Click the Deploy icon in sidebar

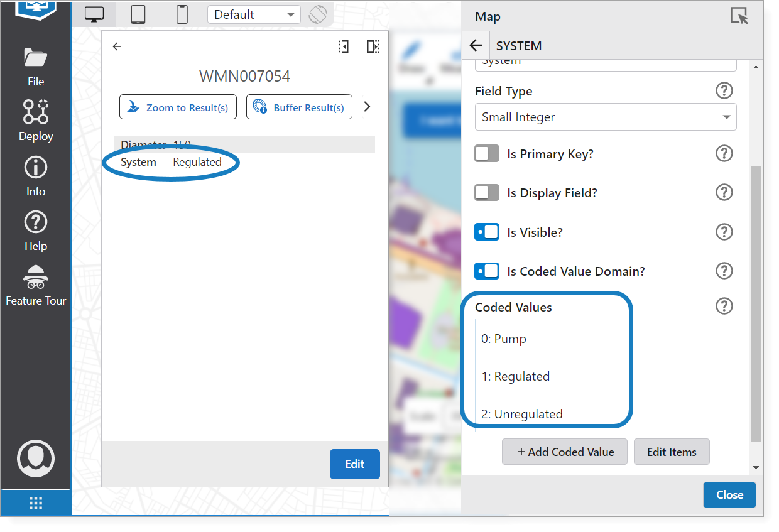(36, 119)
